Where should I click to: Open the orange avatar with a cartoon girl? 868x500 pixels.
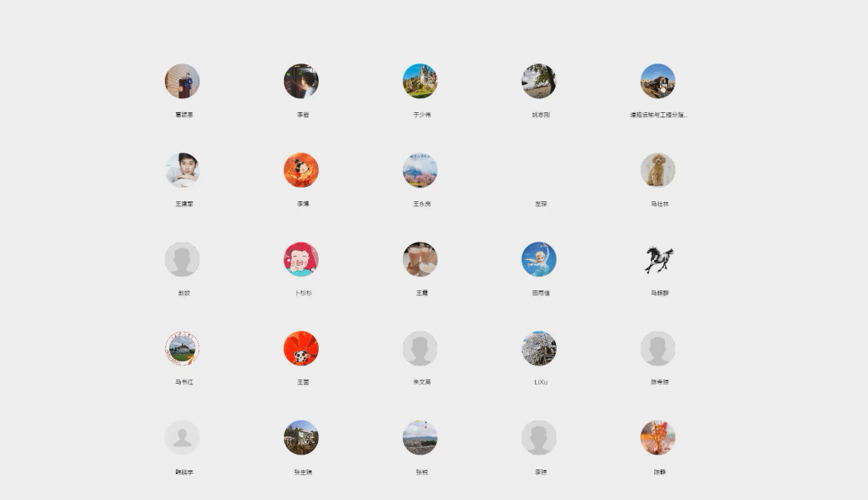[x=301, y=171]
